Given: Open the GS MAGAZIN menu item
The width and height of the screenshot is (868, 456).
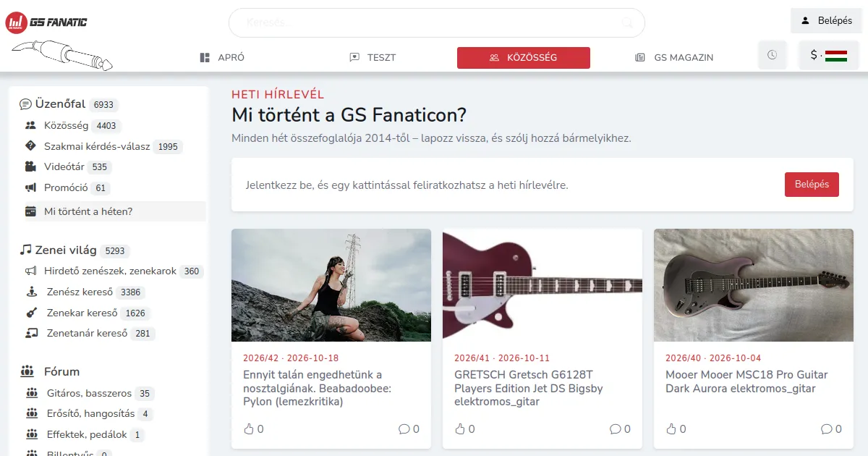Looking at the screenshot, I should 674,57.
